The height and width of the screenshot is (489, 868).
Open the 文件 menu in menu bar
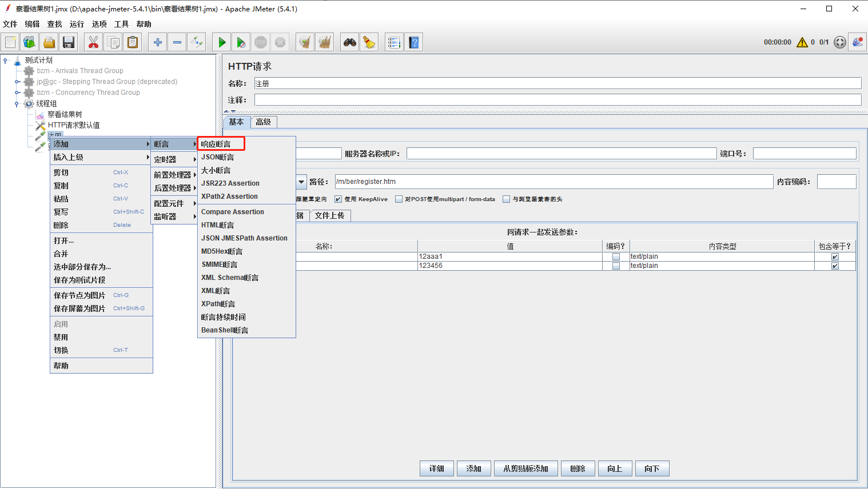tap(10, 24)
